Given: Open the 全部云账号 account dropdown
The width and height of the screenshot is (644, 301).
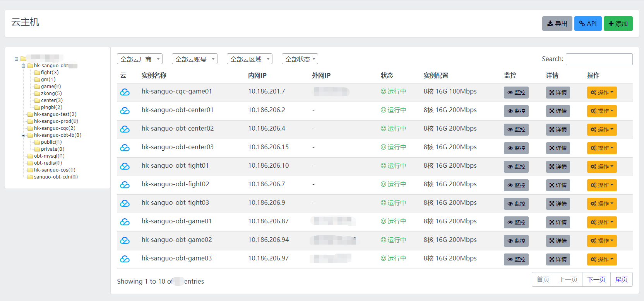Looking at the screenshot, I should [195, 59].
